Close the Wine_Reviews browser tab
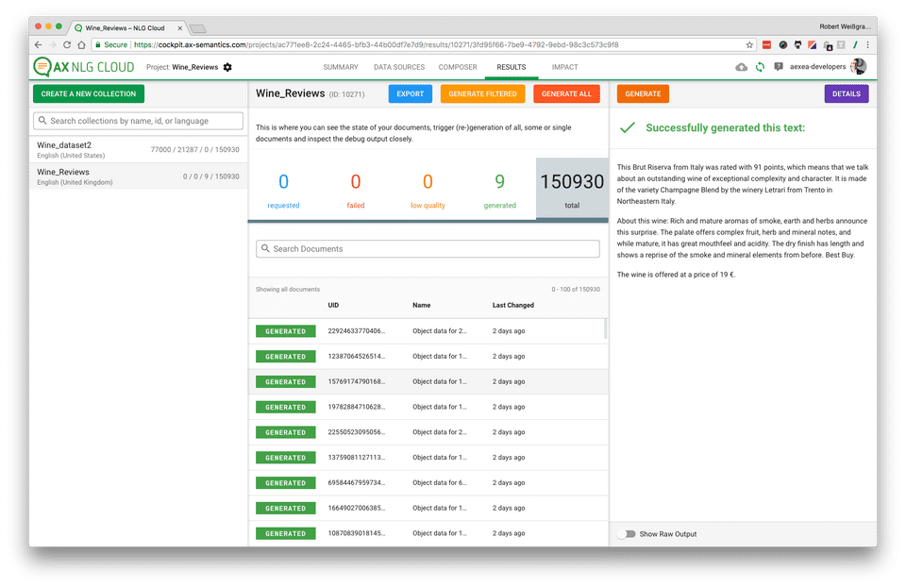Screen dimensions: 906x588 click(x=180, y=27)
